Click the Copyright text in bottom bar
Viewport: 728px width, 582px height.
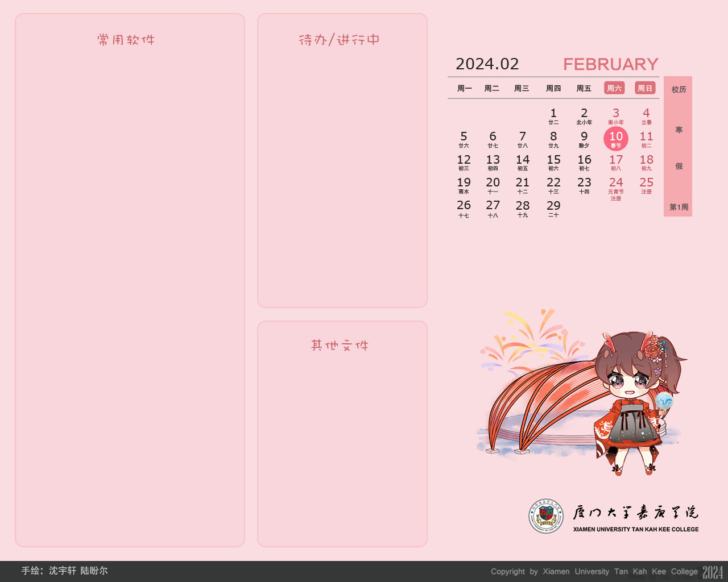(594, 572)
